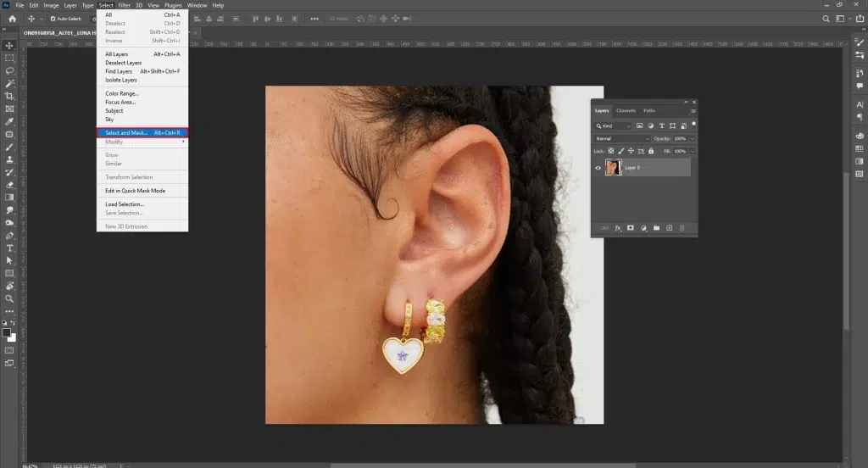Click the background color swatch
Image resolution: width=868 pixels, height=468 pixels.
click(x=12, y=337)
